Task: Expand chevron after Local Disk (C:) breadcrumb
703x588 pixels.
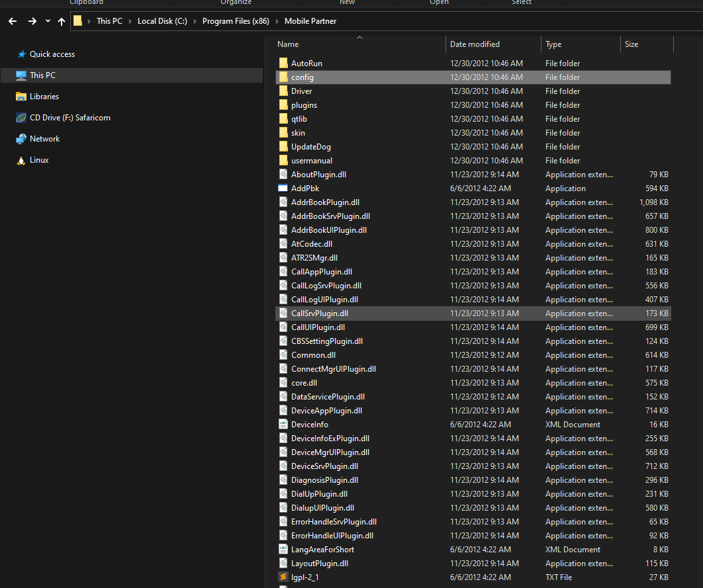Action: 195,21
